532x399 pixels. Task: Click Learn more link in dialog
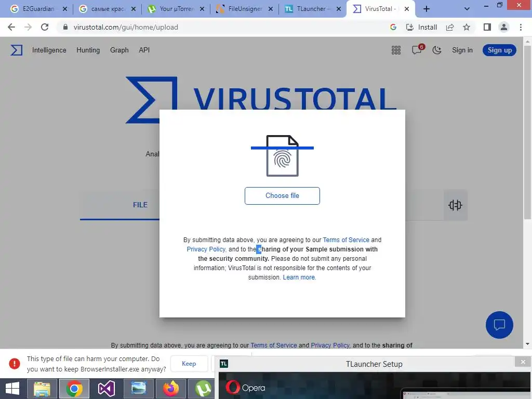299,277
